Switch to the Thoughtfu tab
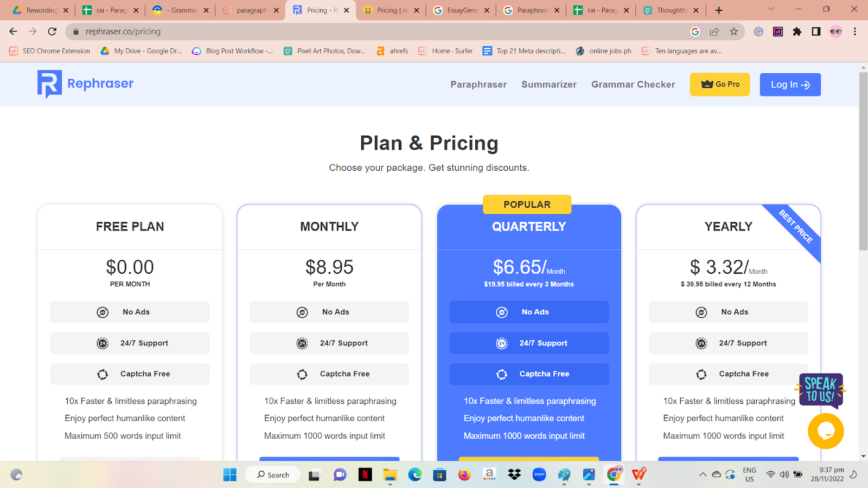 click(672, 10)
